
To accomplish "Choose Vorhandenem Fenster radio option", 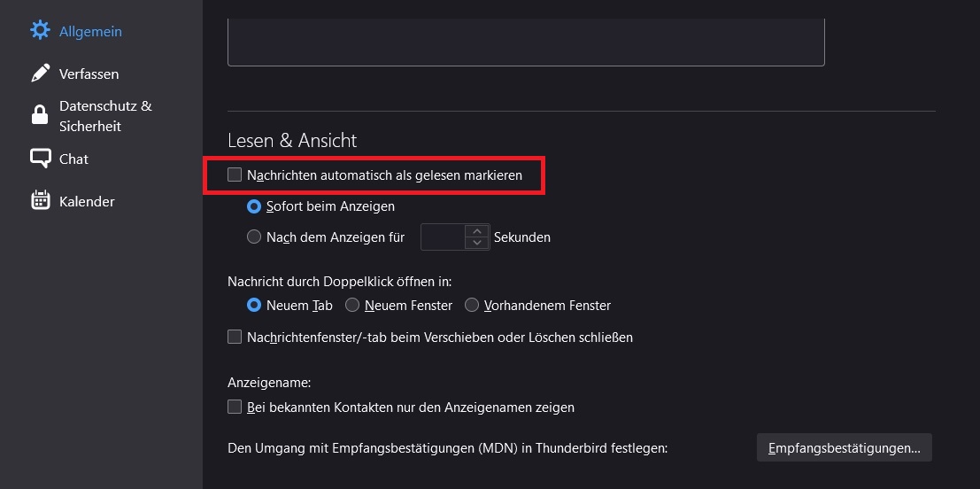I will pos(472,306).
